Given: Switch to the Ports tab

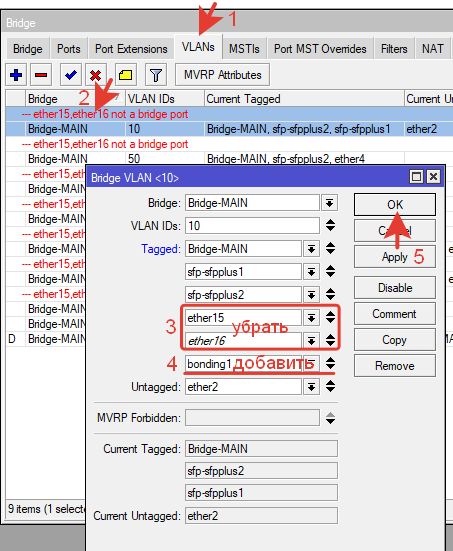Looking at the screenshot, I should tap(69, 48).
